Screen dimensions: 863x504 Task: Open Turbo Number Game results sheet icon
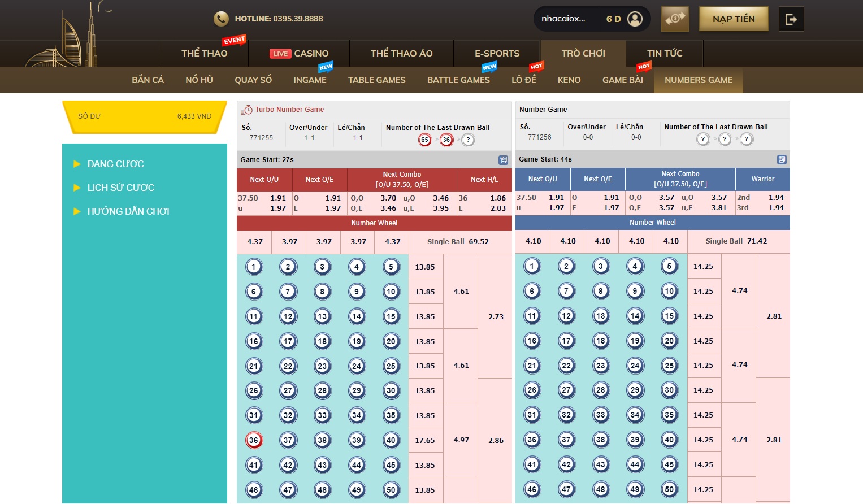coord(503,160)
